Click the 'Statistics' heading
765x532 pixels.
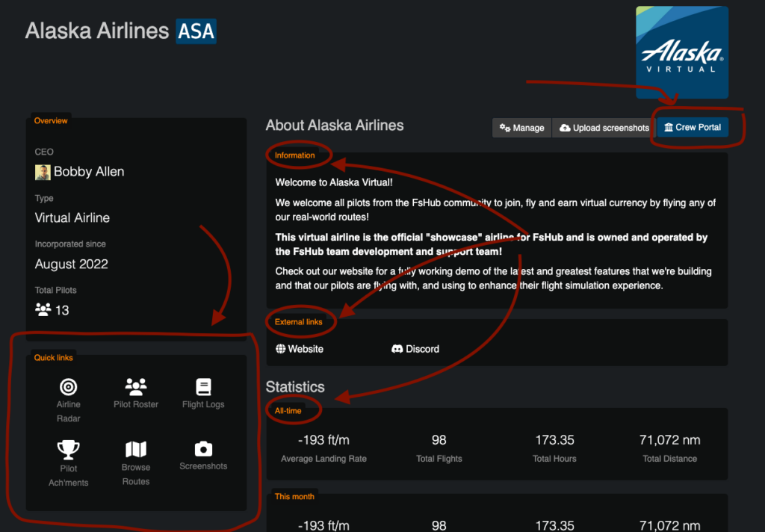click(295, 387)
